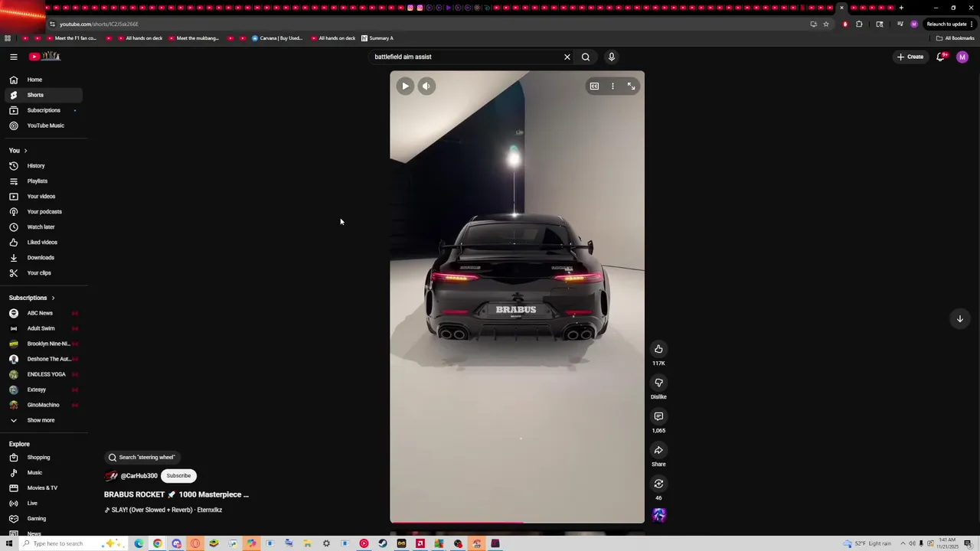Open Downloads in sidebar
Viewport: 980px width, 551px height.
point(42,258)
